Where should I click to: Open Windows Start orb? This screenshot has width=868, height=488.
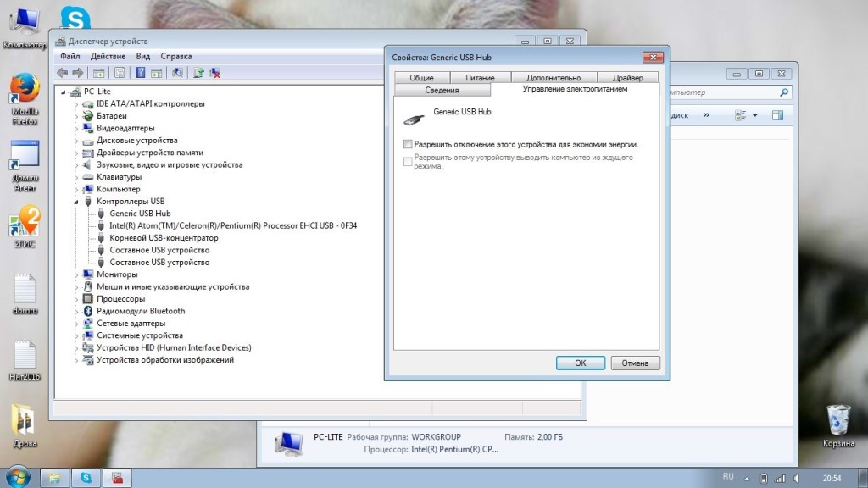pos(19,478)
